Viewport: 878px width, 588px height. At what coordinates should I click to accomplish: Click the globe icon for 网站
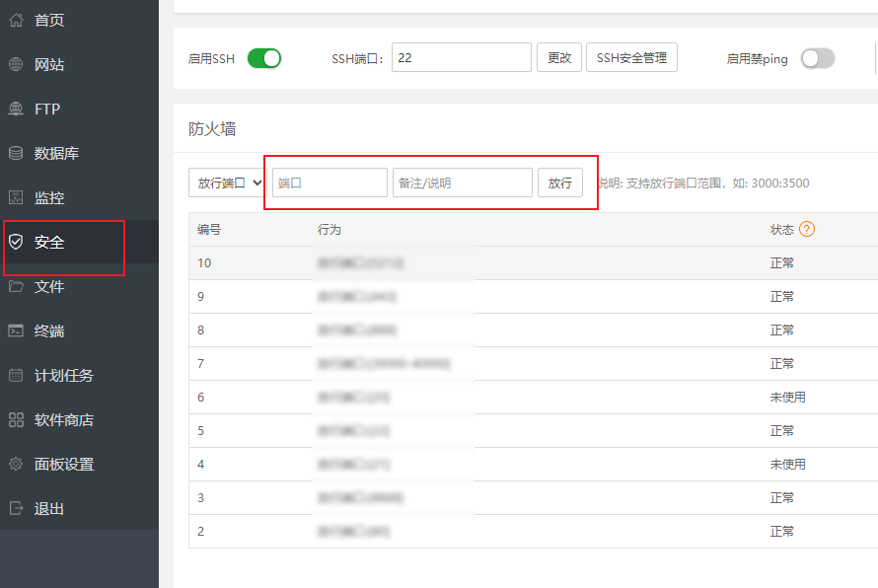[x=16, y=64]
